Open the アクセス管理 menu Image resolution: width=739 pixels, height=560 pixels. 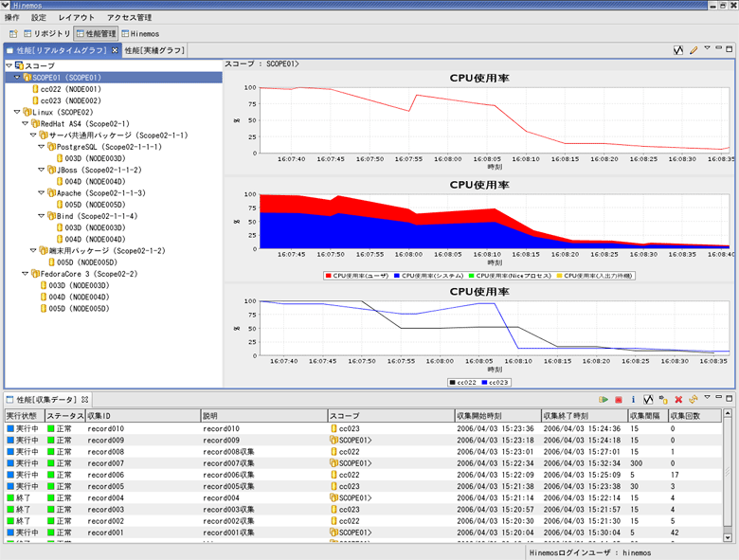129,17
